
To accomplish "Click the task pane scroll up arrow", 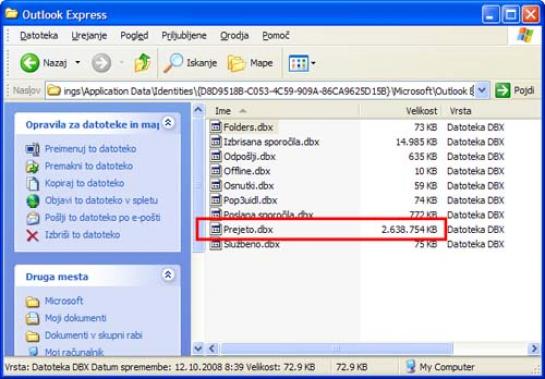I will [198, 110].
